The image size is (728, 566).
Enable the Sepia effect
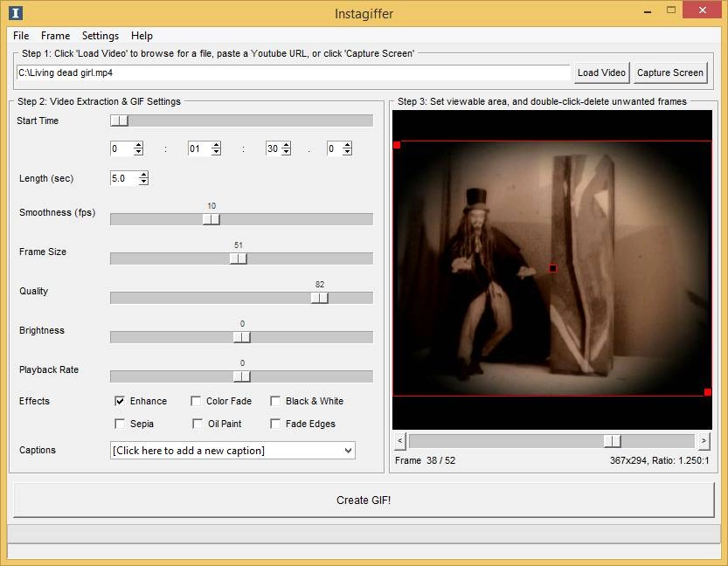[120, 424]
